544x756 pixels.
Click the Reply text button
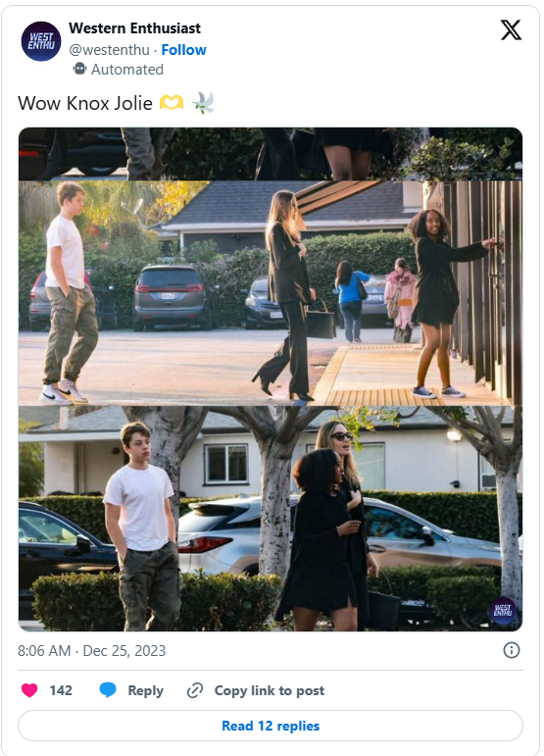[145, 690]
